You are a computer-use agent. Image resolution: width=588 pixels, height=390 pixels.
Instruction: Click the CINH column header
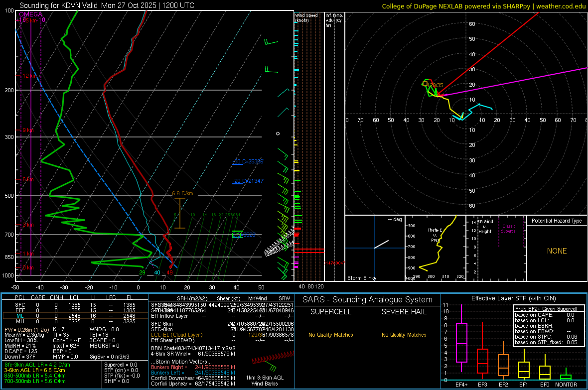coord(56,298)
